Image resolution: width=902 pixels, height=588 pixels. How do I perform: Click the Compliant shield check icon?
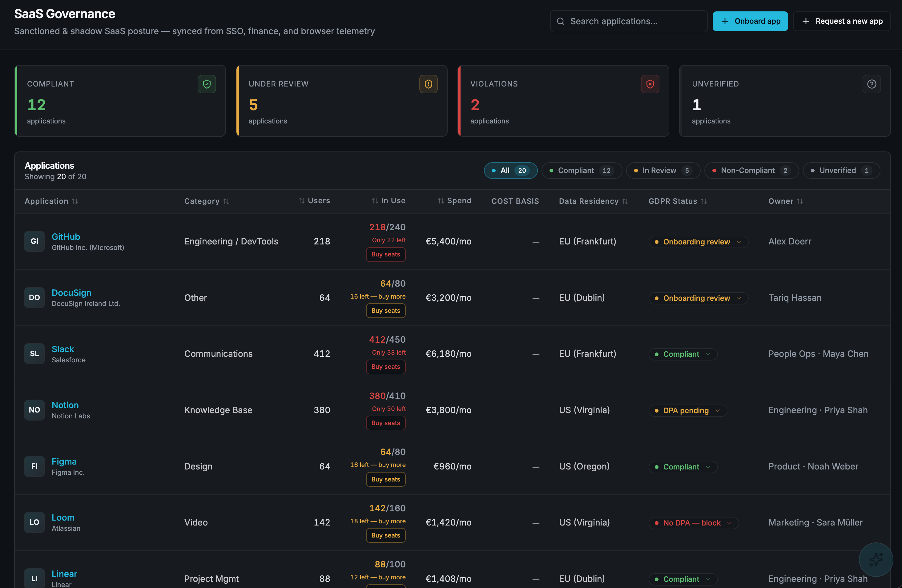click(207, 84)
